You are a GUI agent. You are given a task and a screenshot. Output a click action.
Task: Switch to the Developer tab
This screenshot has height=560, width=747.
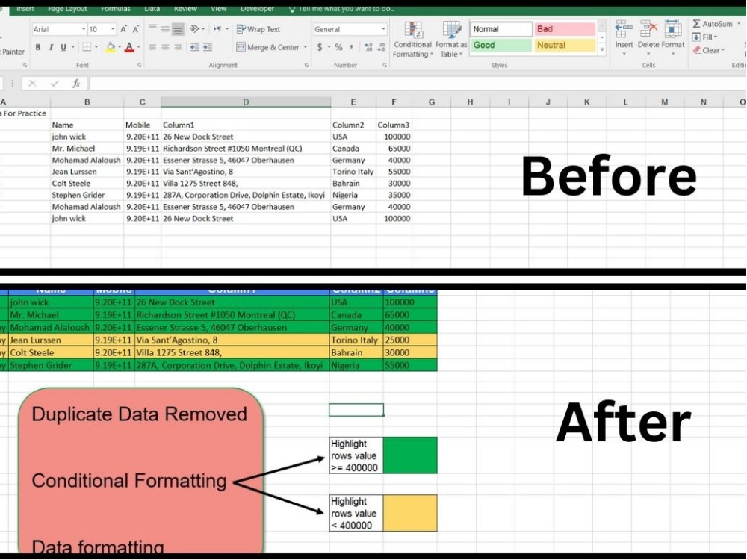coord(257,9)
